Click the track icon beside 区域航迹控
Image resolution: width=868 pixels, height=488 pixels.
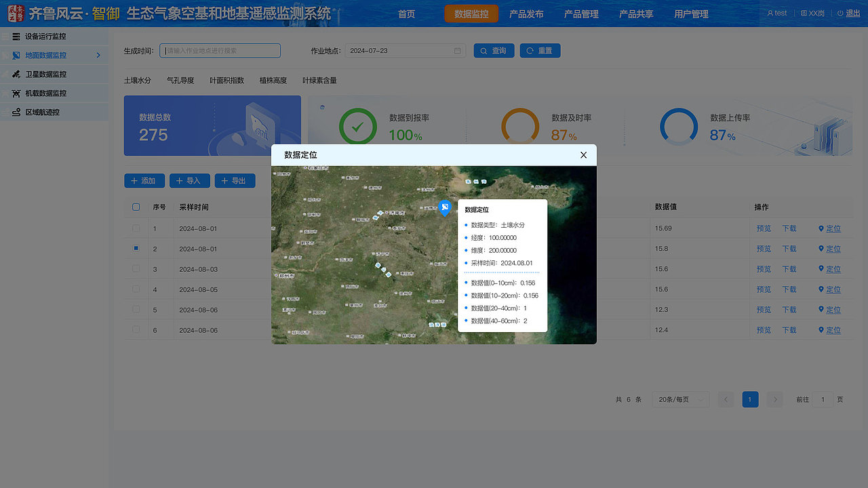pos(16,113)
